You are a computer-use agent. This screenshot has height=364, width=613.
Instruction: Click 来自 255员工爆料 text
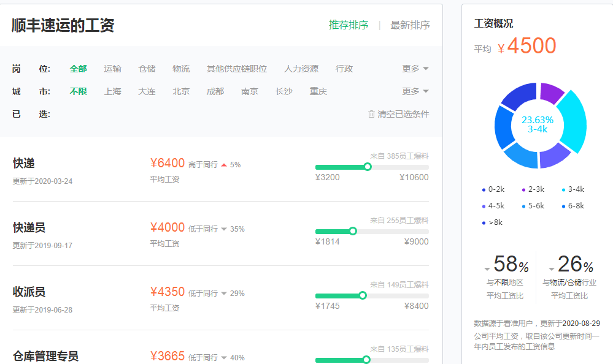399,221
